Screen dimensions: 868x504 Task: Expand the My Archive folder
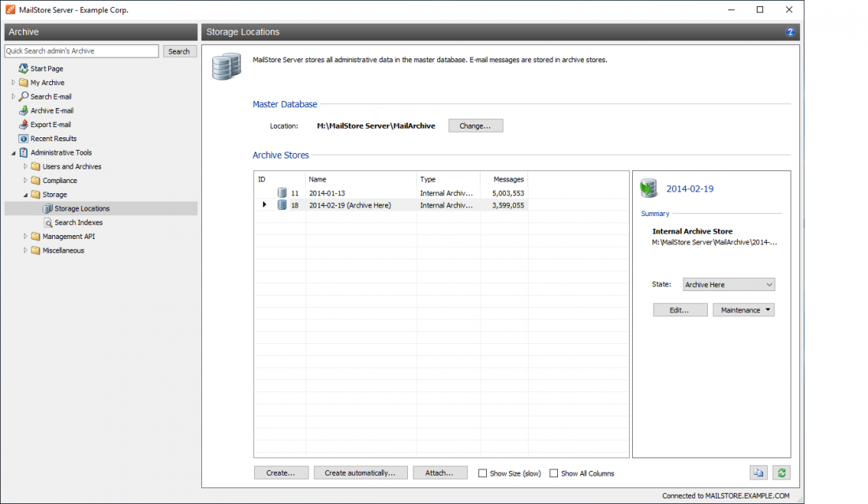point(13,82)
